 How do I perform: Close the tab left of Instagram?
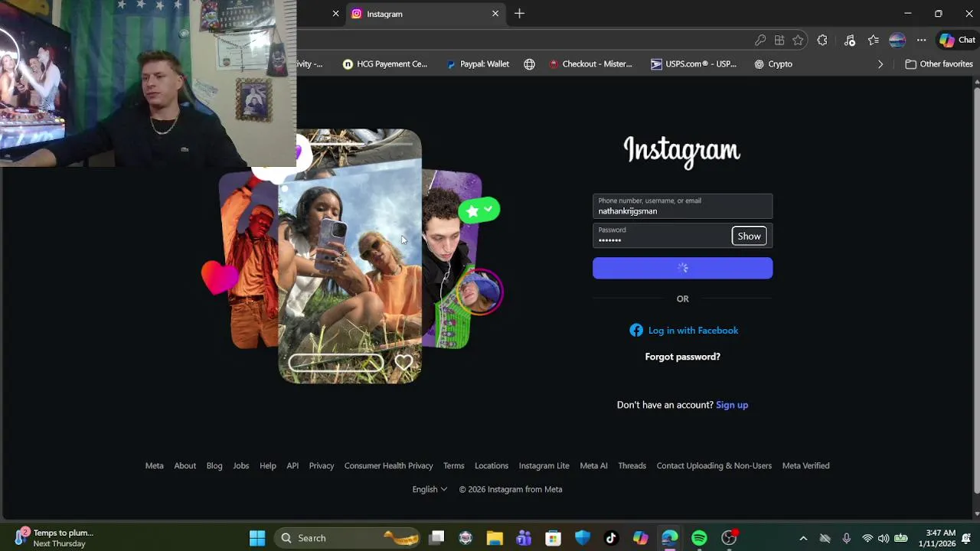coord(335,14)
